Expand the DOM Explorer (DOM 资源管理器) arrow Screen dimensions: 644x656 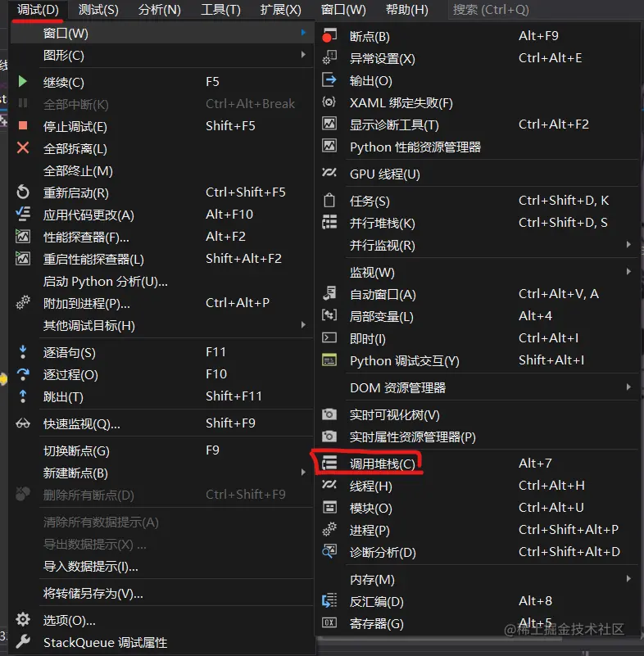click(x=628, y=387)
